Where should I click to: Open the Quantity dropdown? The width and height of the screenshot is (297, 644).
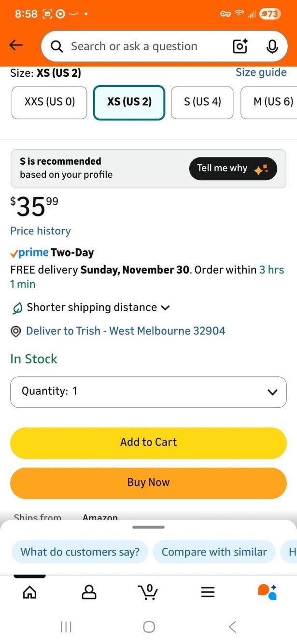148,392
